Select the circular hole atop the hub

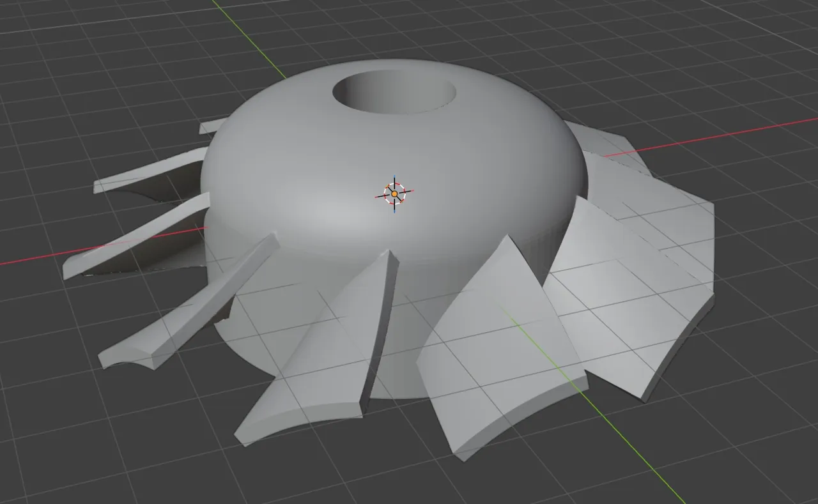[395, 93]
